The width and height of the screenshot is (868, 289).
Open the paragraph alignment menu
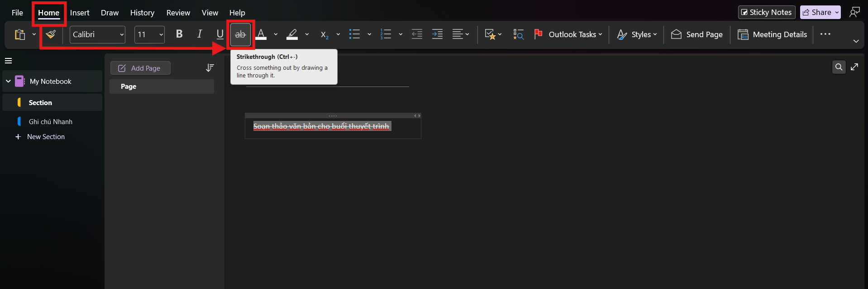click(x=461, y=34)
